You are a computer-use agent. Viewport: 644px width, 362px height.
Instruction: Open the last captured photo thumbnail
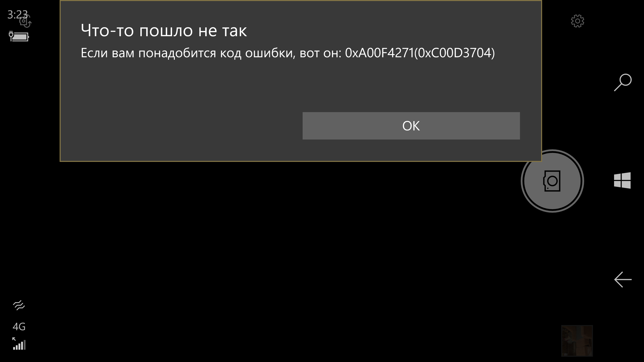pyautogui.click(x=577, y=341)
